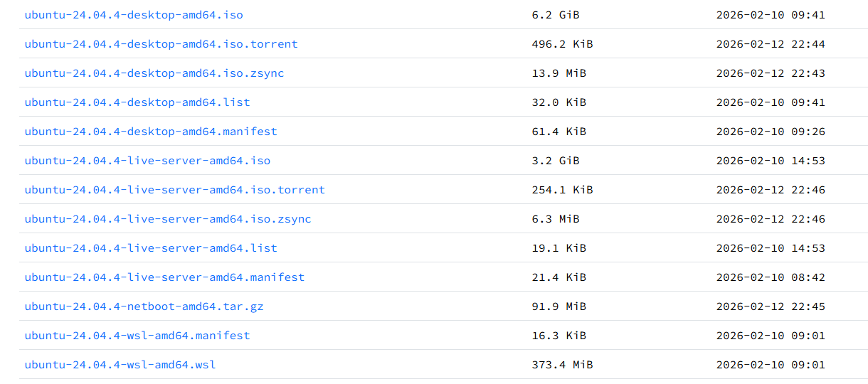Viewport: 868px width, 384px height.
Task: Click the desktop-amd64.iso.zsync file link
Action: (154, 73)
